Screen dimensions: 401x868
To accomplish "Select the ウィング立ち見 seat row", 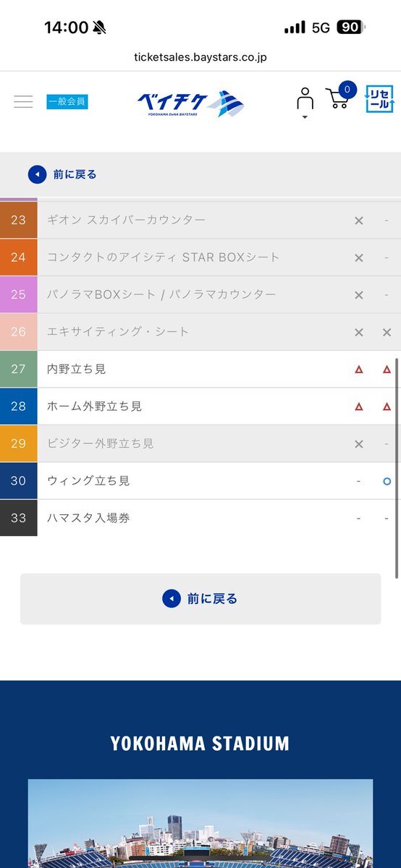I will pyautogui.click(x=200, y=481).
